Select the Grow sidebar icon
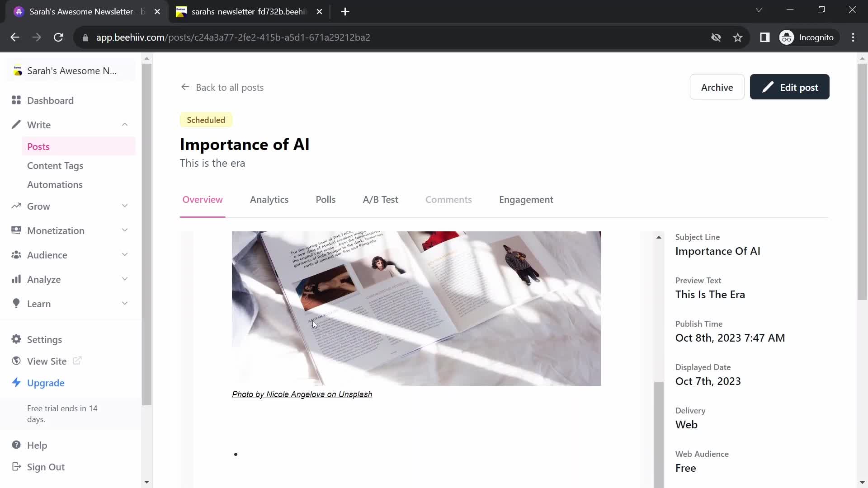Image resolution: width=868 pixels, height=488 pixels. pos(16,206)
